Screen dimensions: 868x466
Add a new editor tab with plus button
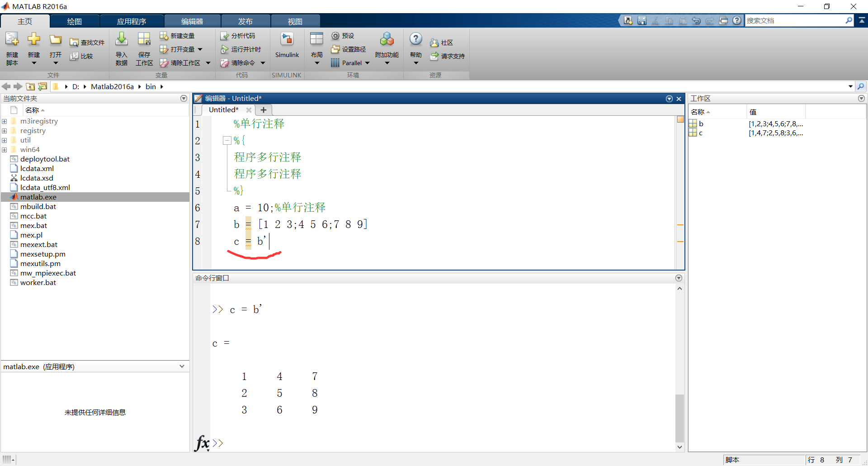(x=264, y=110)
